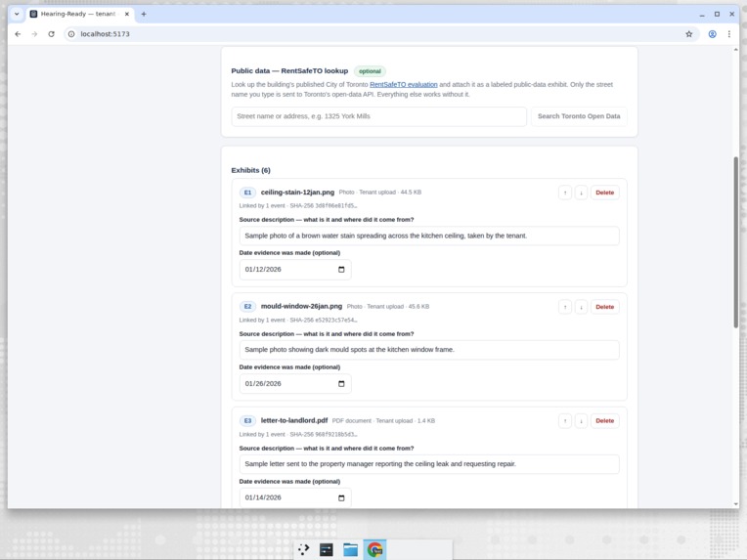The width and height of the screenshot is (747, 560).
Task: Click date field showing 01/14/2026
Action: coord(295,497)
